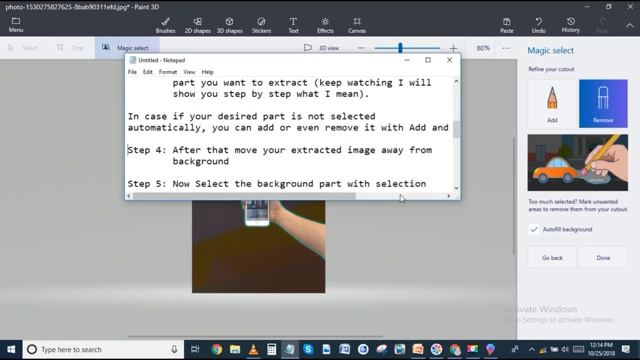The image size is (640, 360).
Task: Click the Done button
Action: coord(603,258)
